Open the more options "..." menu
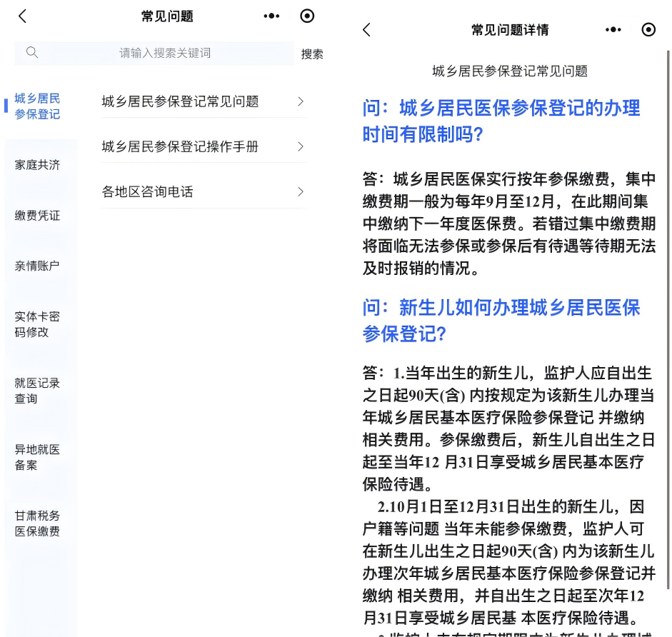The width and height of the screenshot is (672, 637). (272, 16)
